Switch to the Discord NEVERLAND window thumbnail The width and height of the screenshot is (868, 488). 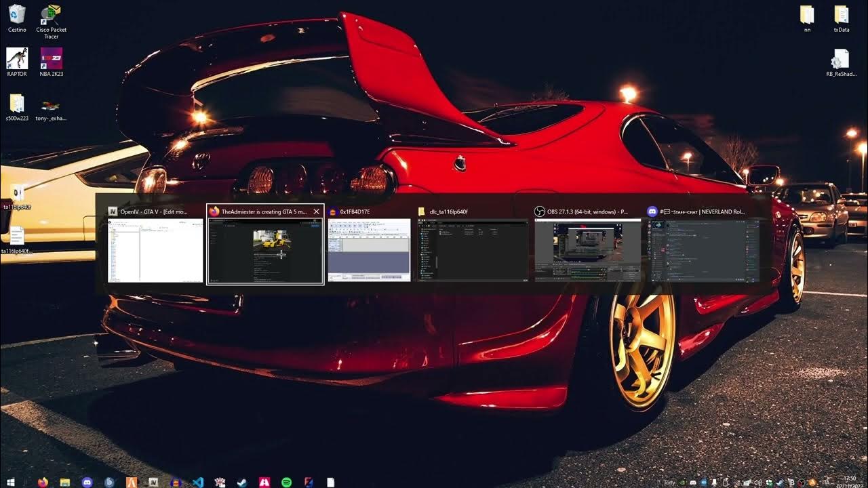point(704,250)
